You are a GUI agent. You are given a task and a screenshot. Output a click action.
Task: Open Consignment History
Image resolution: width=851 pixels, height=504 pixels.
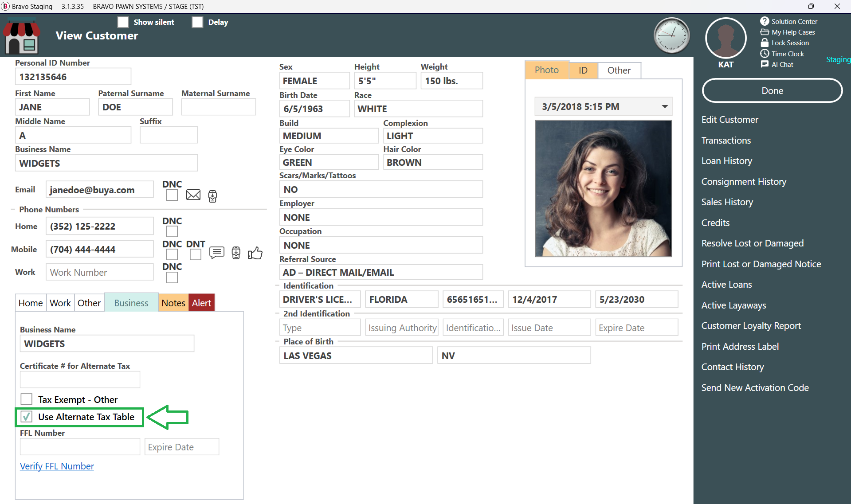(x=744, y=182)
